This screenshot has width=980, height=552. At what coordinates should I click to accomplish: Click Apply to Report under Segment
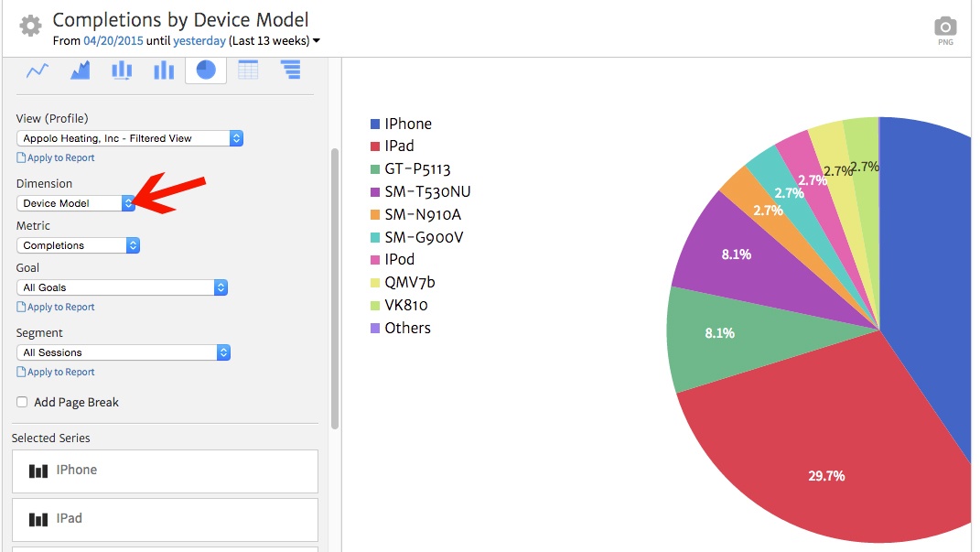(x=55, y=372)
